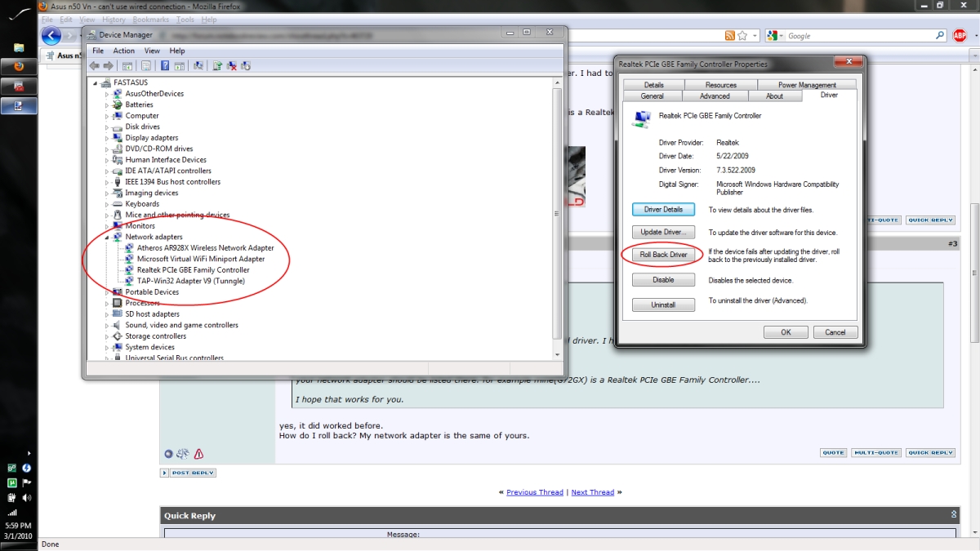Viewport: 980px width, 551px height.
Task: Switch to the Resources tab
Action: 721,85
